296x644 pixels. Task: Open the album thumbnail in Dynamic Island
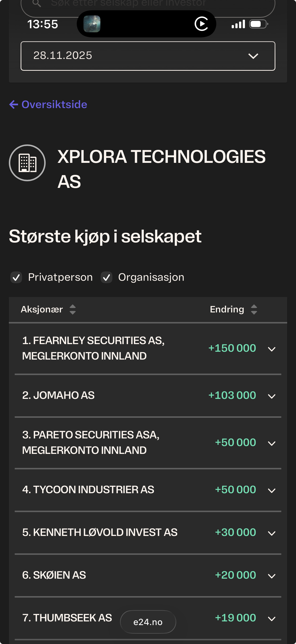92,24
